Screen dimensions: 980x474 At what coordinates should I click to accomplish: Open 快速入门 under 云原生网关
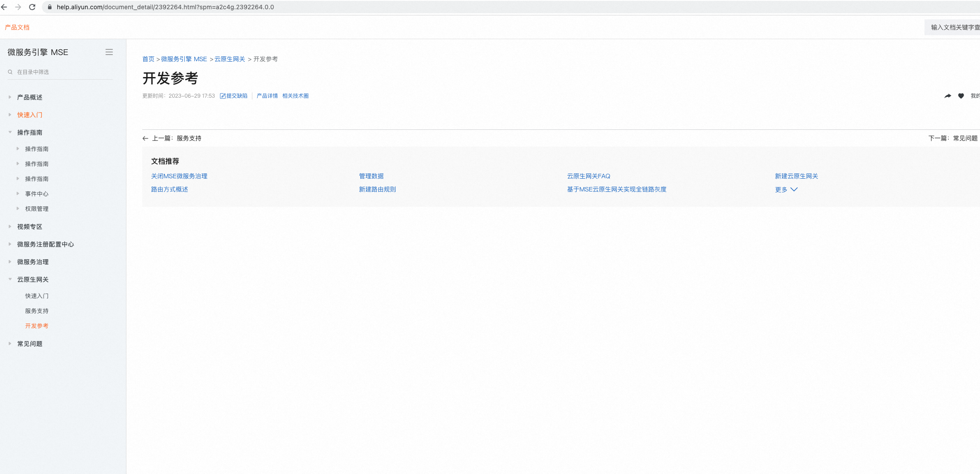click(x=37, y=296)
